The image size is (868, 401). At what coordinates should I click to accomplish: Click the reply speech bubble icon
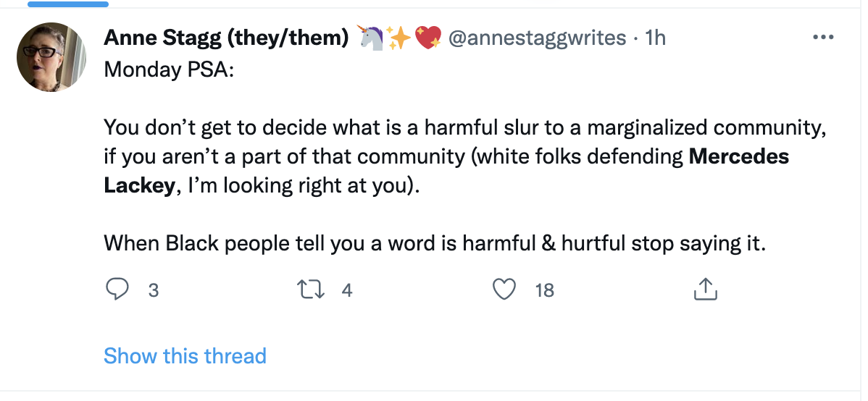pyautogui.click(x=117, y=290)
